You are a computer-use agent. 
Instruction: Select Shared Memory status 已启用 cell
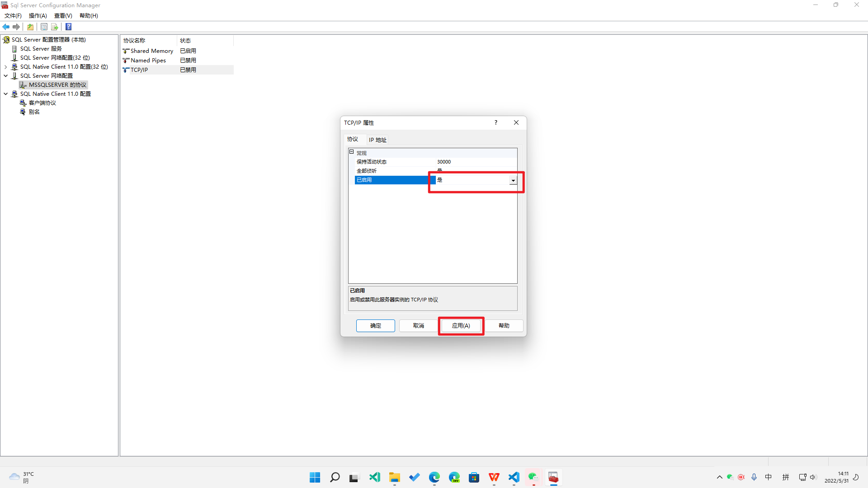[188, 51]
